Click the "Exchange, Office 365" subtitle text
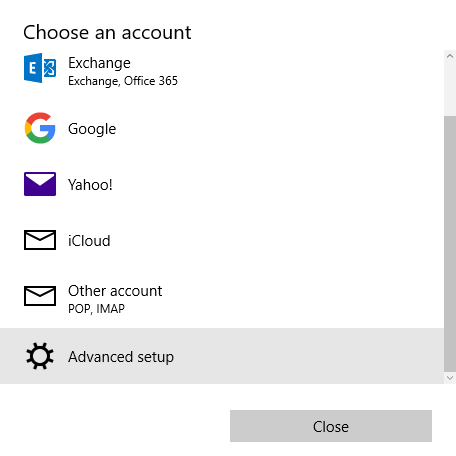 tap(123, 81)
